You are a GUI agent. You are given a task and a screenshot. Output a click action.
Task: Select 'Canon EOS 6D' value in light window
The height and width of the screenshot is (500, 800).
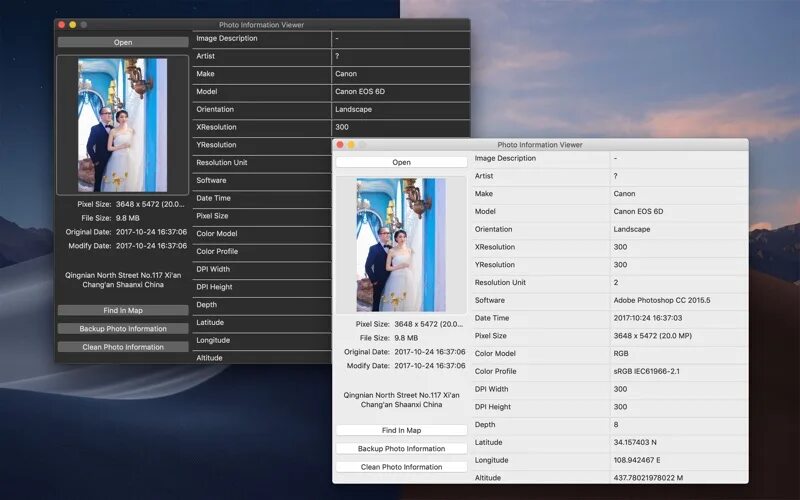pyautogui.click(x=638, y=211)
